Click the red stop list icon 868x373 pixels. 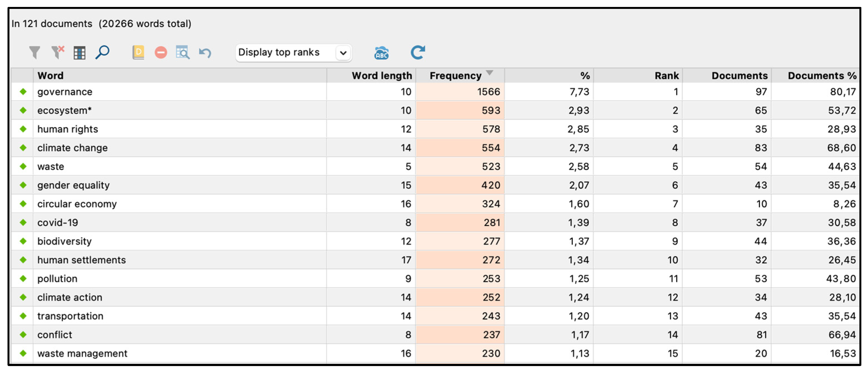click(161, 53)
